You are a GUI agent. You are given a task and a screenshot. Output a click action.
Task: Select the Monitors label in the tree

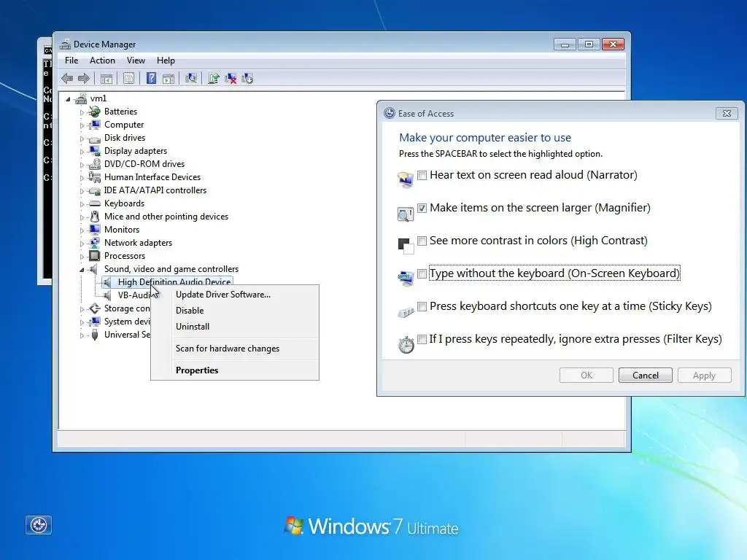pyautogui.click(x=122, y=230)
